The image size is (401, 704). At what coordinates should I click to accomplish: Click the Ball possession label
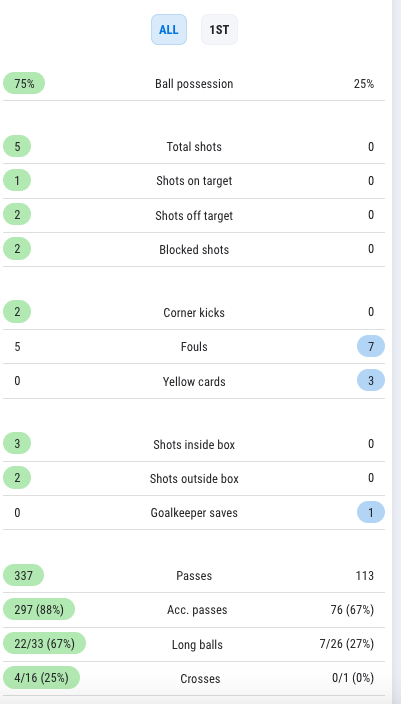[x=194, y=84]
